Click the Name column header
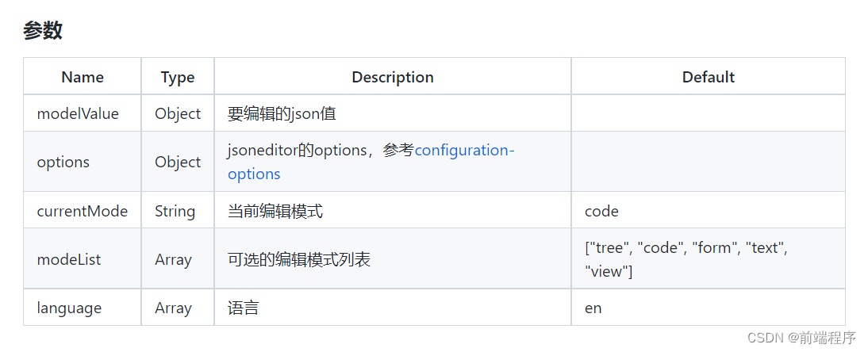This screenshot has height=352, width=868. (x=83, y=77)
